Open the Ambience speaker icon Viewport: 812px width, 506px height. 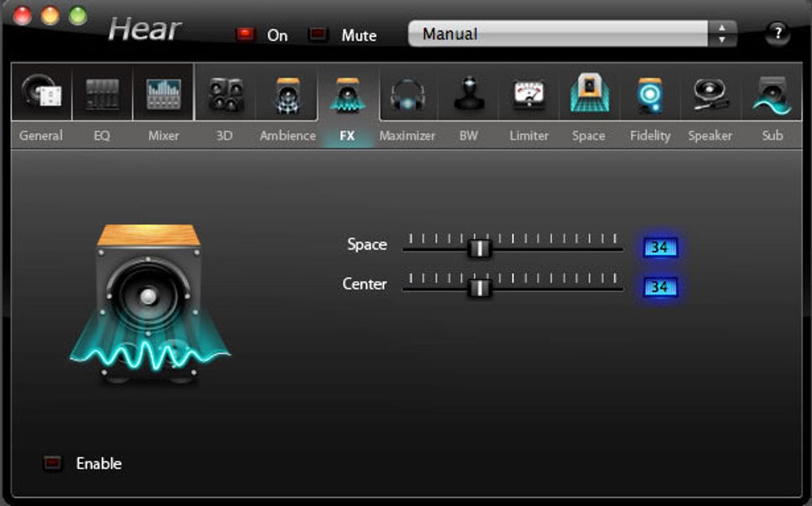pyautogui.click(x=288, y=95)
